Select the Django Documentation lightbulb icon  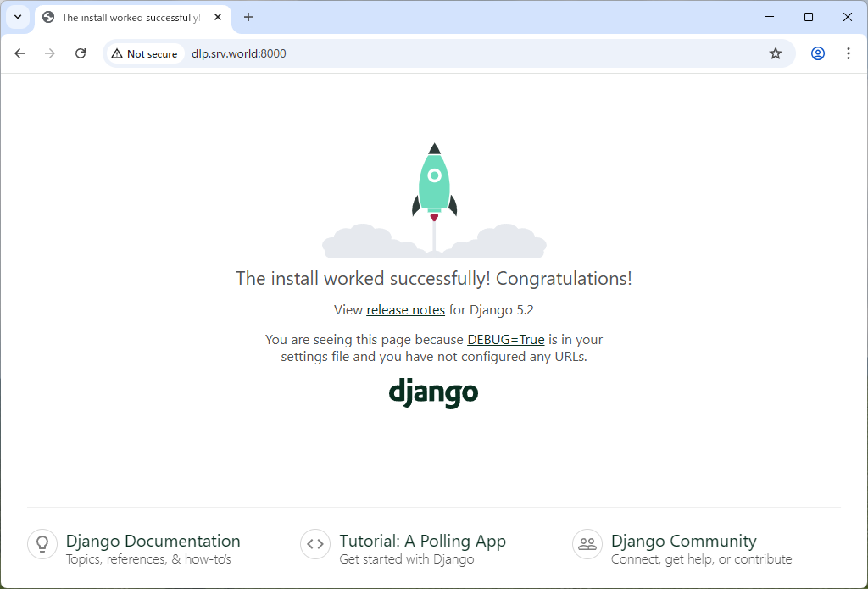coord(42,544)
